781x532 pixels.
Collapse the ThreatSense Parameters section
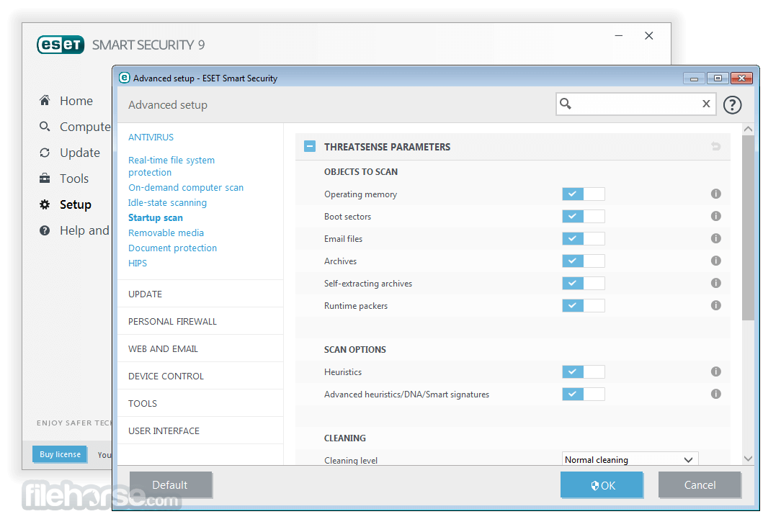point(310,146)
